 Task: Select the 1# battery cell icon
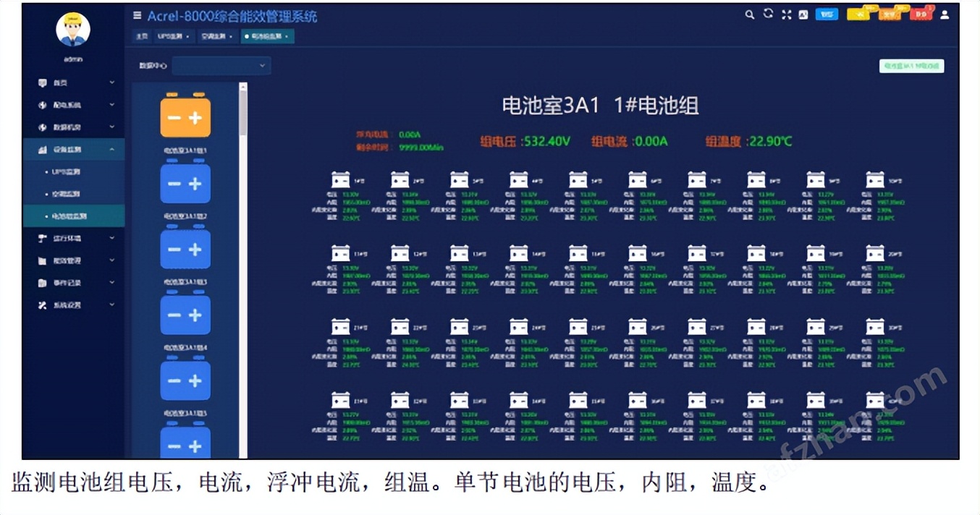[340, 179]
